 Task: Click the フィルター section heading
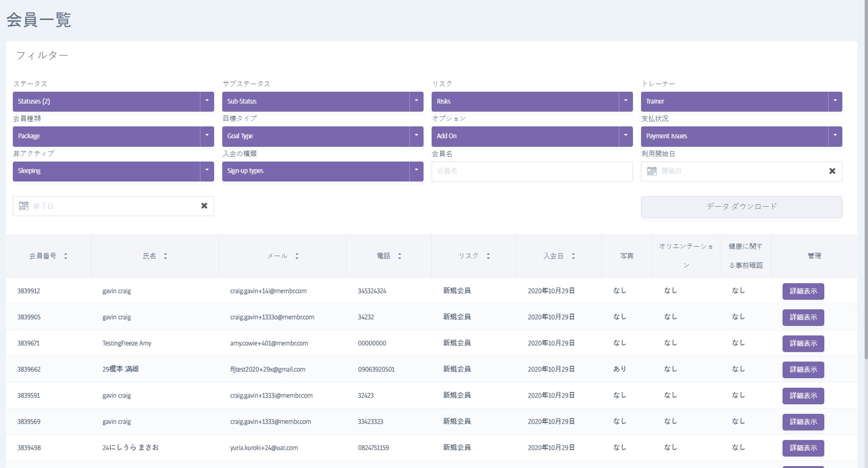point(42,56)
